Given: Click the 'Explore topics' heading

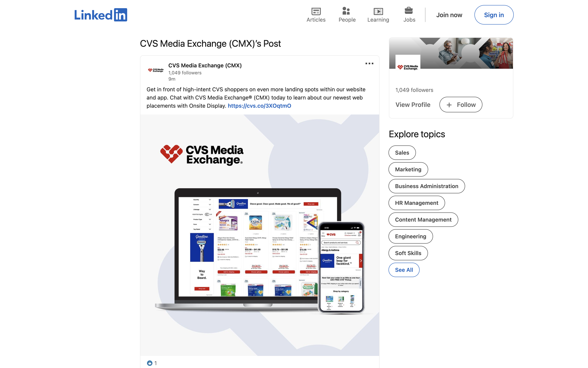Looking at the screenshot, I should click(x=417, y=134).
